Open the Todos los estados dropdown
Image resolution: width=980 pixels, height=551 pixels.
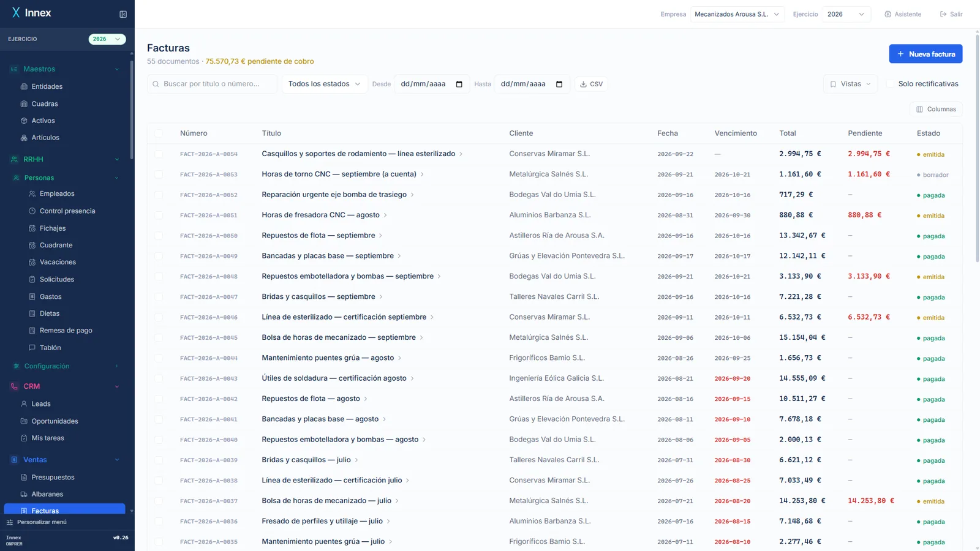coord(325,84)
